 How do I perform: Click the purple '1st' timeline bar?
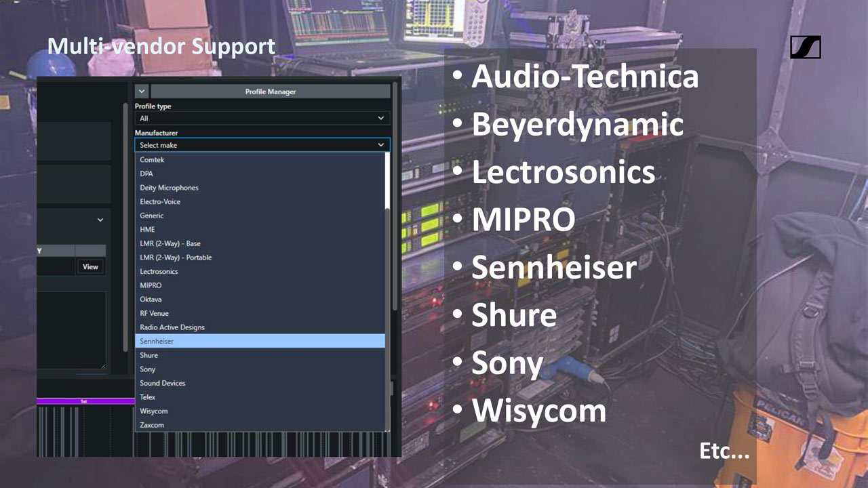(85, 401)
